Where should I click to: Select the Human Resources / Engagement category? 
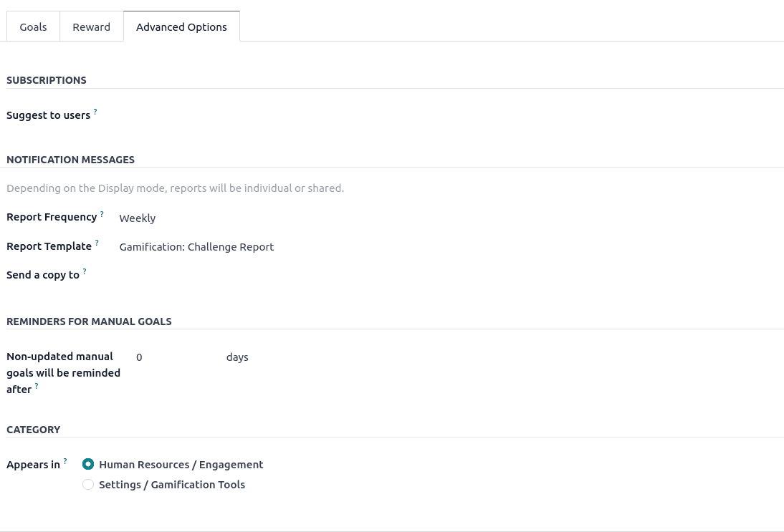click(x=88, y=464)
